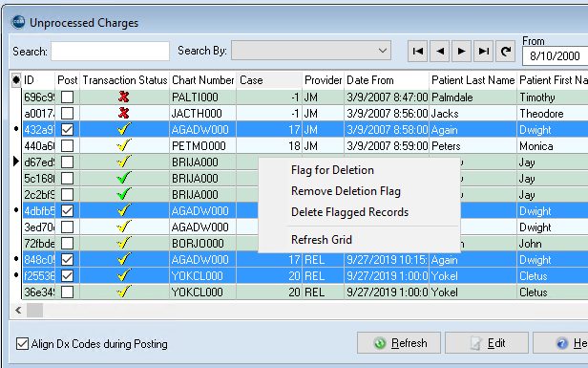Screen dimensions: 588x368
Task: Click chart number cell BORJO000
Action: point(202,244)
